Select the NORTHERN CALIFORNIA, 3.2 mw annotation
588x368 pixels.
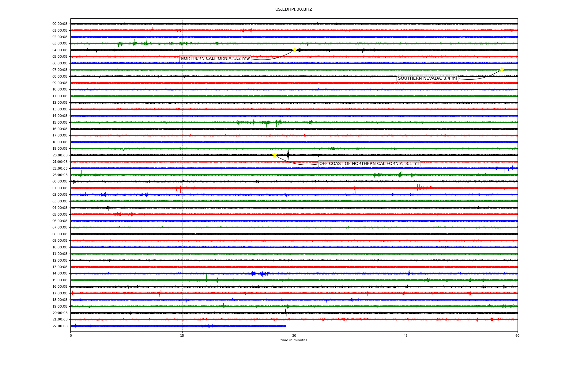click(x=215, y=59)
